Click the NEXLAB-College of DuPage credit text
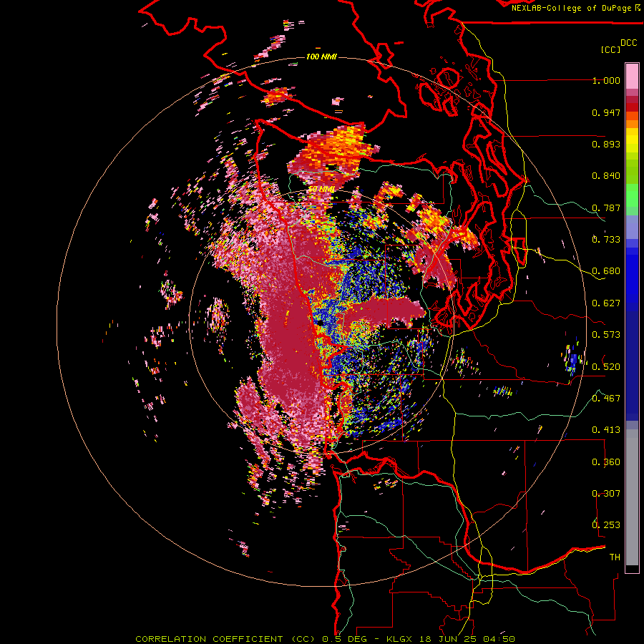 click(571, 8)
